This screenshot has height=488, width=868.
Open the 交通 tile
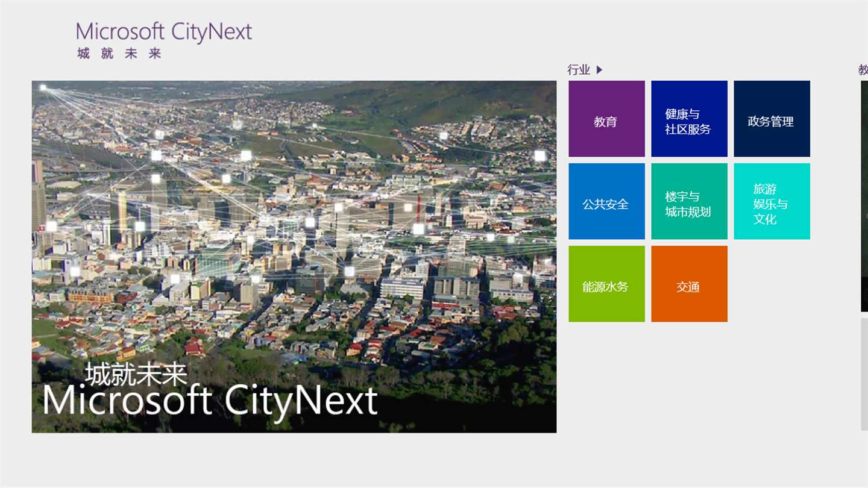(689, 284)
